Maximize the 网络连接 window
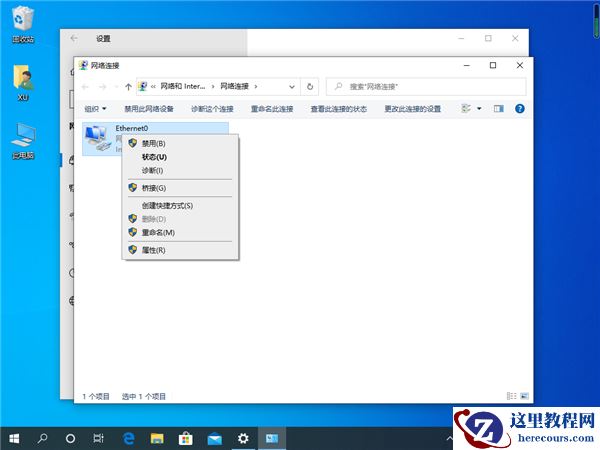Screen dimensions: 600x450 [493, 65]
